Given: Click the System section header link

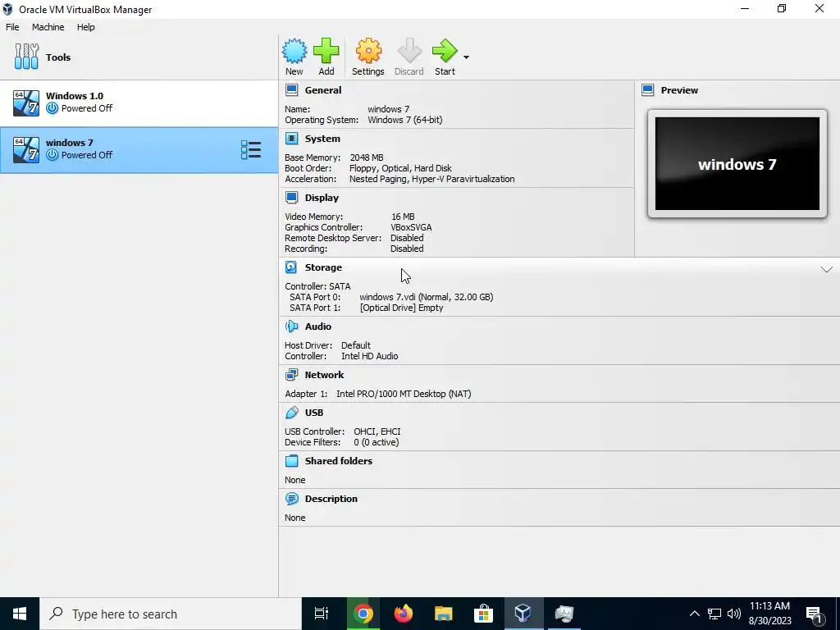Looking at the screenshot, I should point(322,139).
